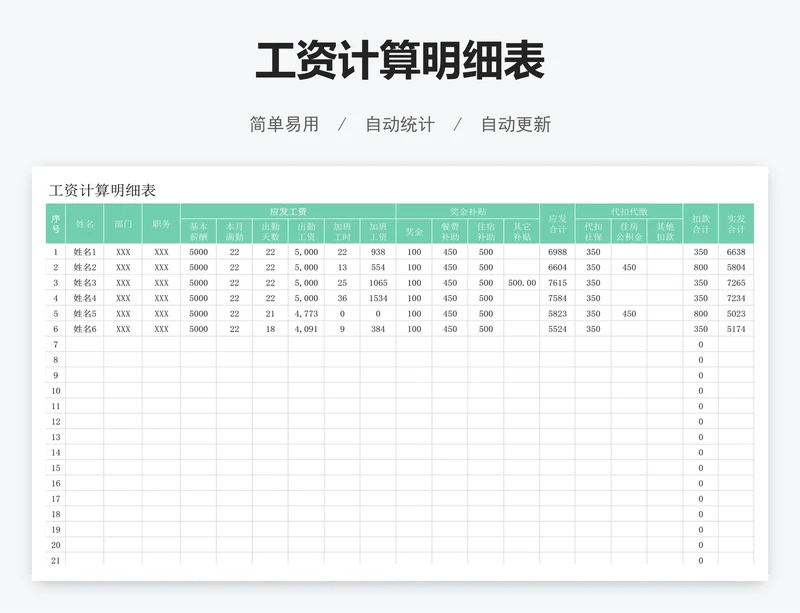Click the 其他扣款 header cell
800x613 pixels.
click(x=665, y=231)
